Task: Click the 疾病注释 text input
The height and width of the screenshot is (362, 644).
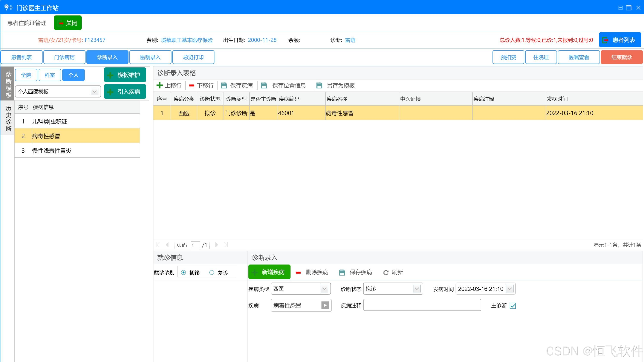Action: pos(422,305)
